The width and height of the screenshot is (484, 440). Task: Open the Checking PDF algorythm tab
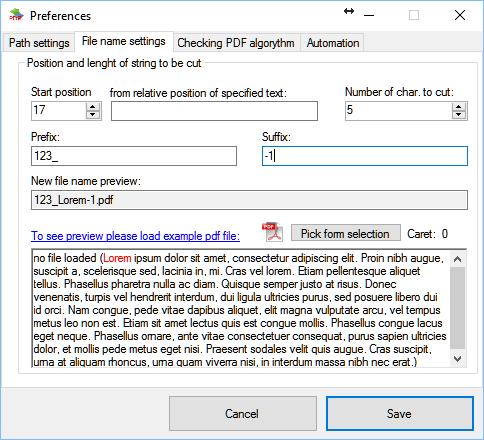pyautogui.click(x=236, y=43)
